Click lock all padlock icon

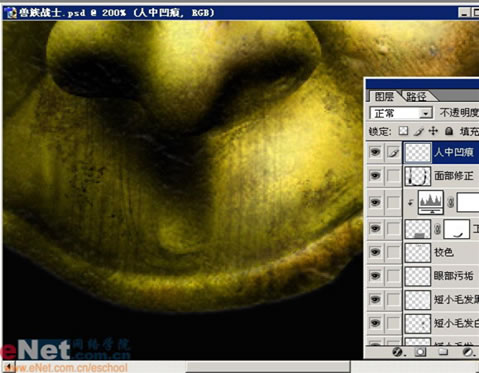point(449,131)
